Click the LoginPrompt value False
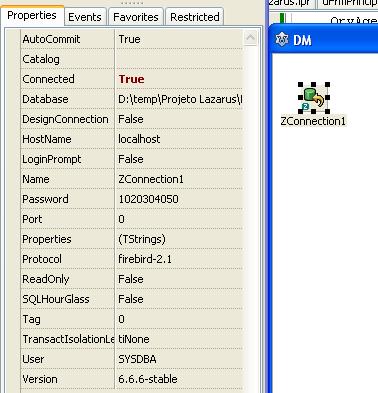The width and height of the screenshot is (378, 393). [x=131, y=159]
